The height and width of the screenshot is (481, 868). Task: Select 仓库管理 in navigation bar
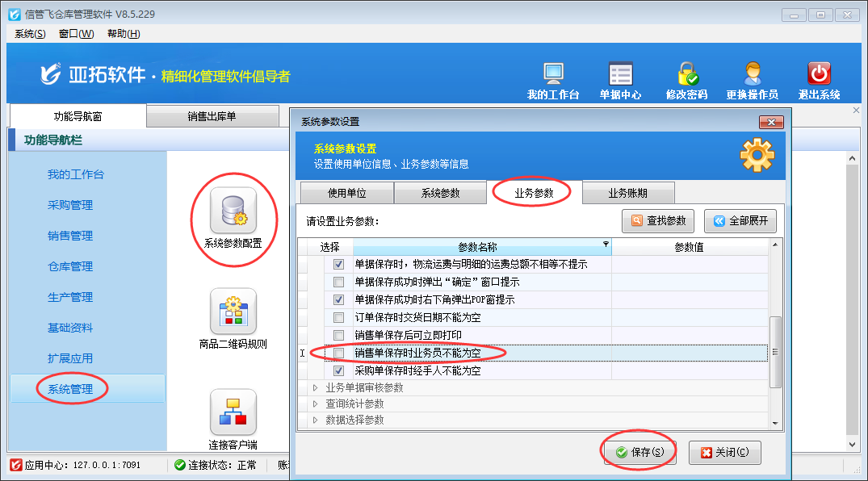(x=70, y=266)
